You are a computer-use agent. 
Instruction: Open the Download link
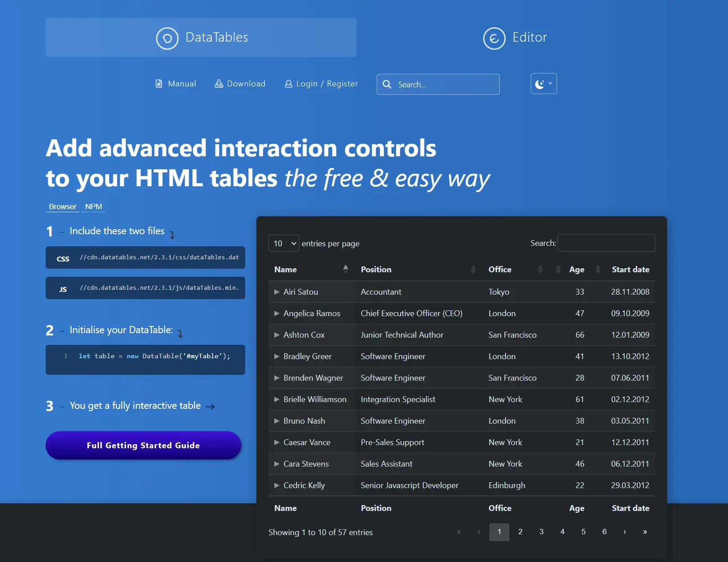240,84
